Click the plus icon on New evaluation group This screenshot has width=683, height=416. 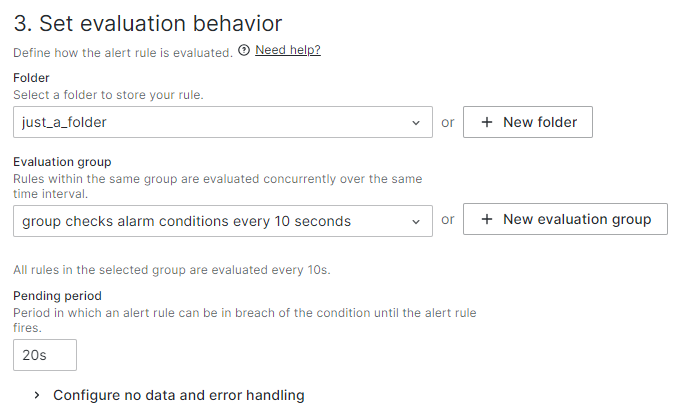pos(487,219)
